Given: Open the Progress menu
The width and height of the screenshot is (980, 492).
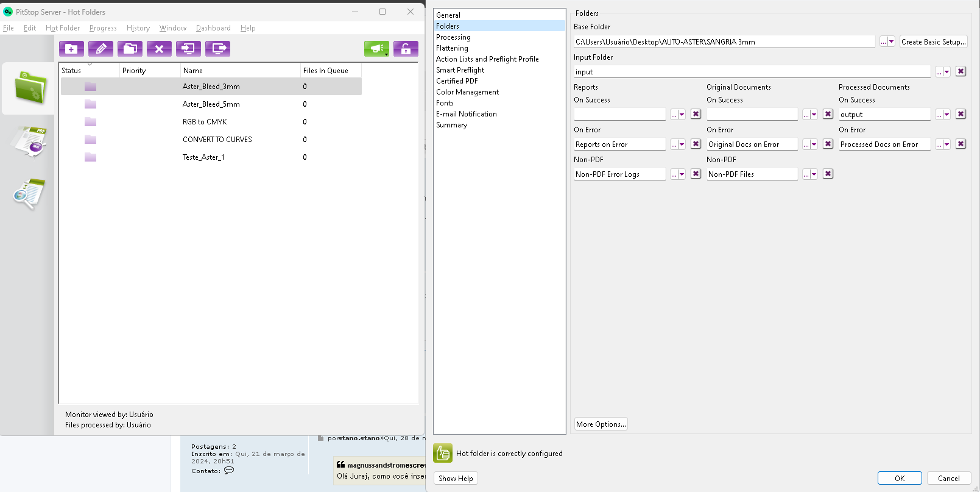Looking at the screenshot, I should point(103,28).
